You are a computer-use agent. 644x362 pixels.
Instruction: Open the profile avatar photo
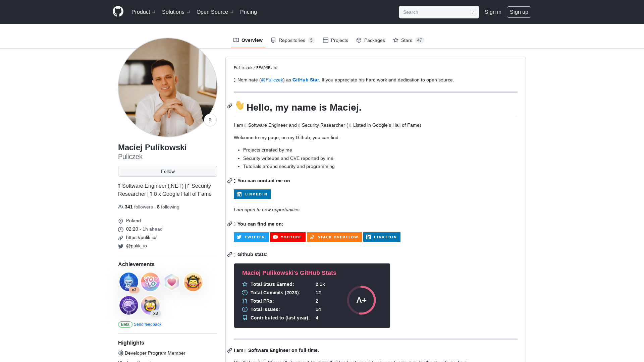168,87
